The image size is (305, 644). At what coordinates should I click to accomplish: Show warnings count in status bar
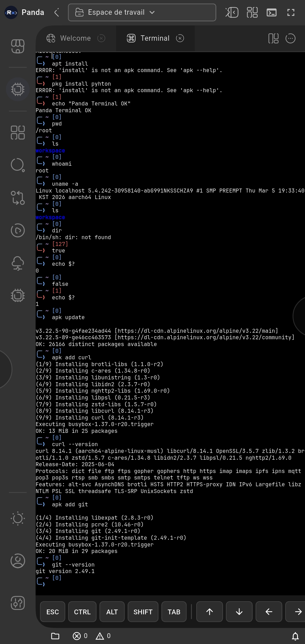[103, 636]
